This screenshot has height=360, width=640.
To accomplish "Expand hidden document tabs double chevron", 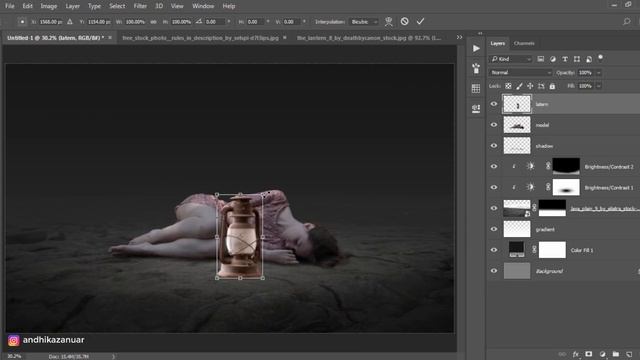I will click(x=460, y=37).
